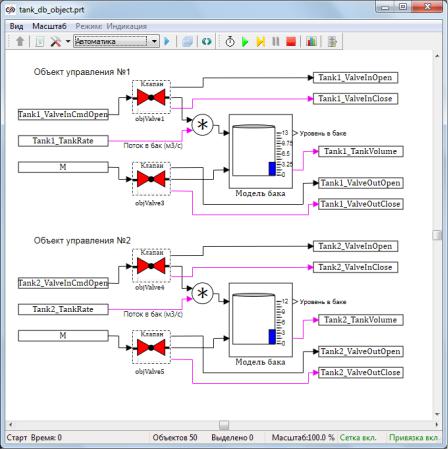This screenshot has height=449, width=448.
Task: Click the vertical scrollbar down arrow
Action: click(437, 414)
